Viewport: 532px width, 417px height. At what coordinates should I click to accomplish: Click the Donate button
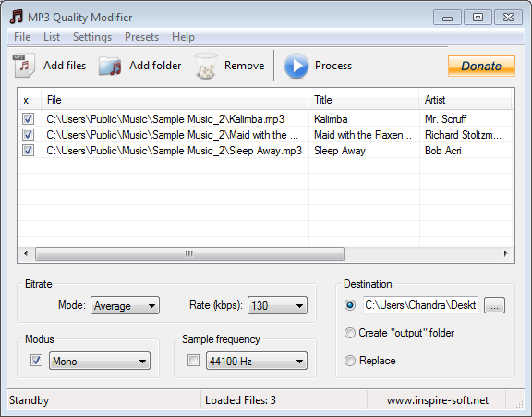(481, 66)
